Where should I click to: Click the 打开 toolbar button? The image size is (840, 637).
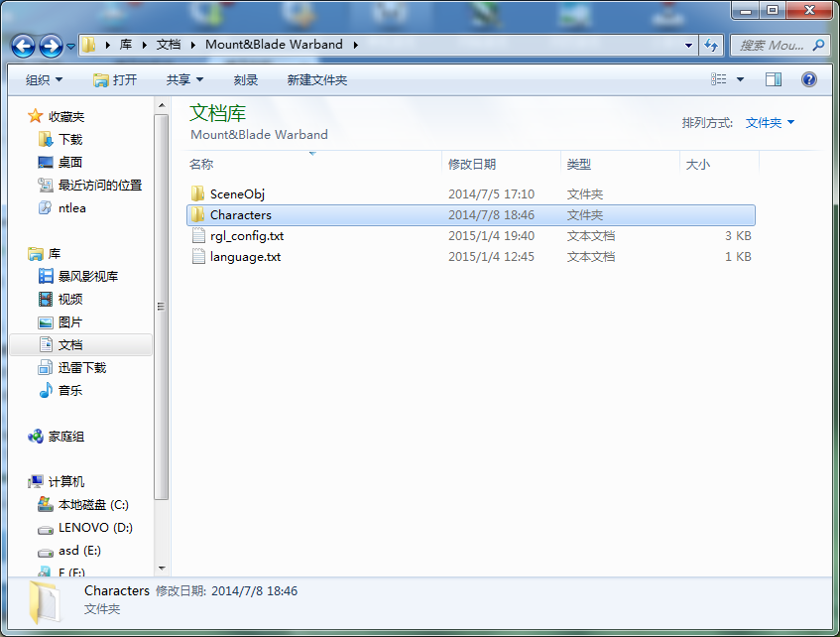[115, 80]
